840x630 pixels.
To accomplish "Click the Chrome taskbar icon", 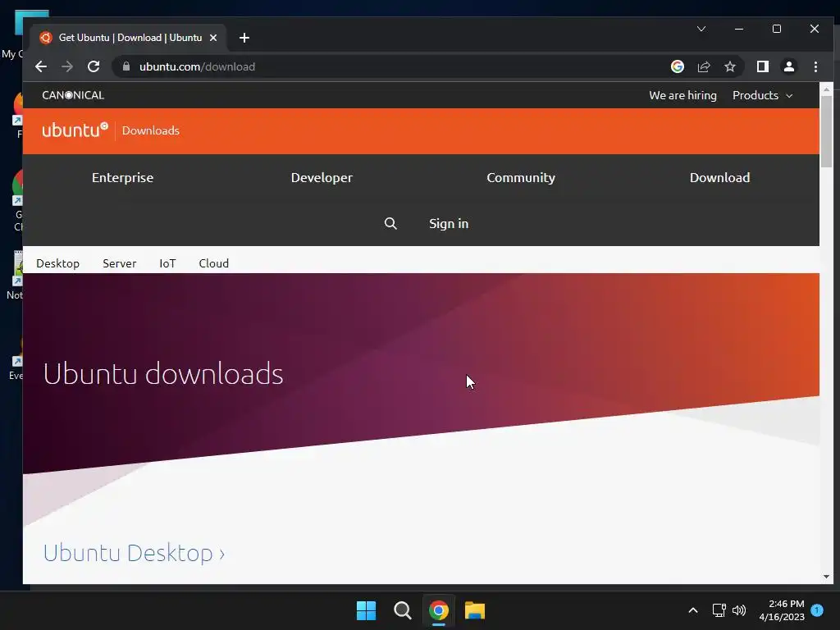I will click(x=438, y=610).
